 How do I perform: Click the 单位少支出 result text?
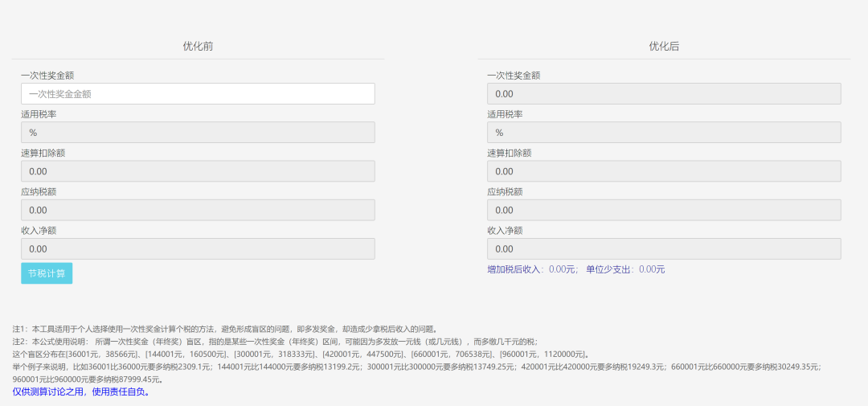pyautogui.click(x=625, y=269)
